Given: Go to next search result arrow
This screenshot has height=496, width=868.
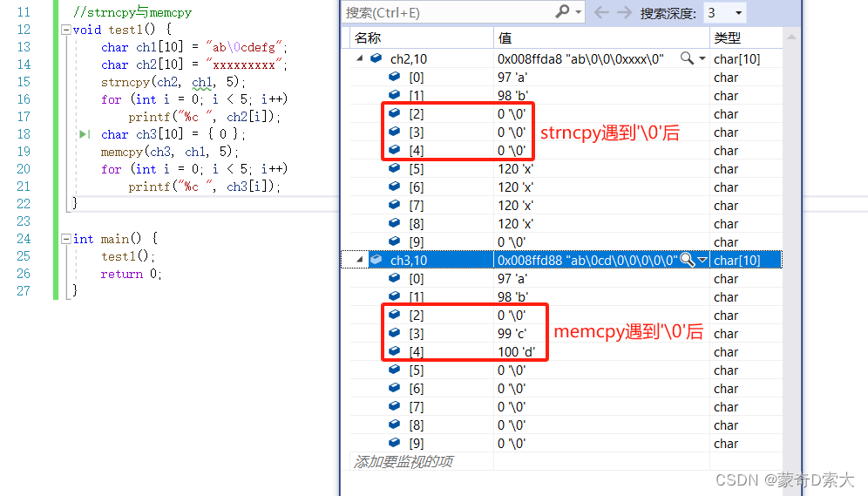Looking at the screenshot, I should click(x=624, y=12).
